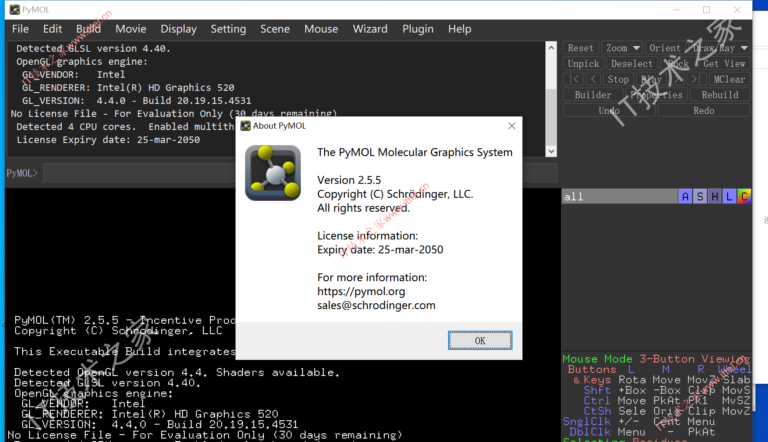
Task: Click the rewind-to-first-frame button
Action: click(573, 80)
